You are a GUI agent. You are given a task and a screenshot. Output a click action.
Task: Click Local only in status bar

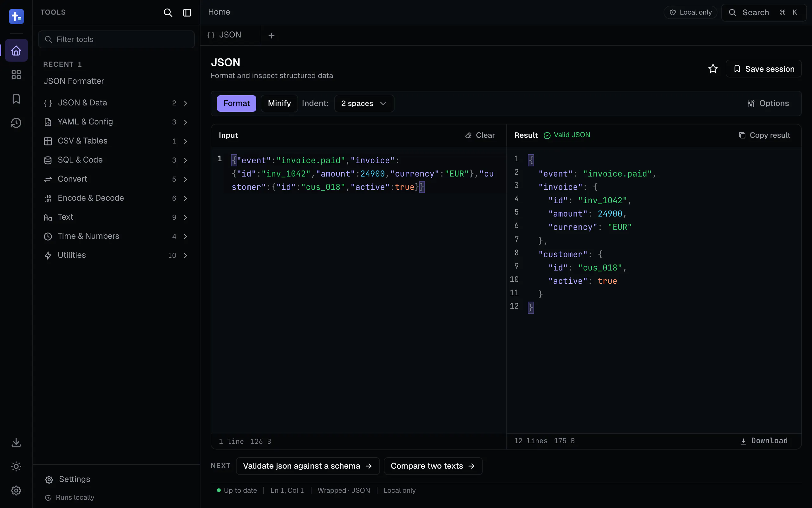399,491
